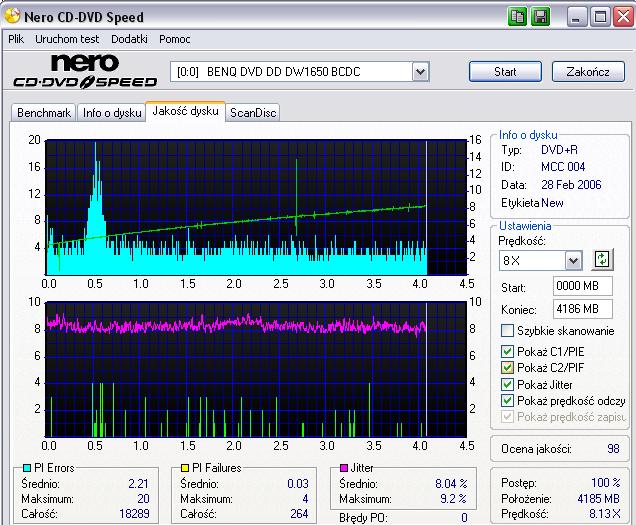The height and width of the screenshot is (525, 636).
Task: Click the disc type value DVD+R
Action: pos(559,150)
